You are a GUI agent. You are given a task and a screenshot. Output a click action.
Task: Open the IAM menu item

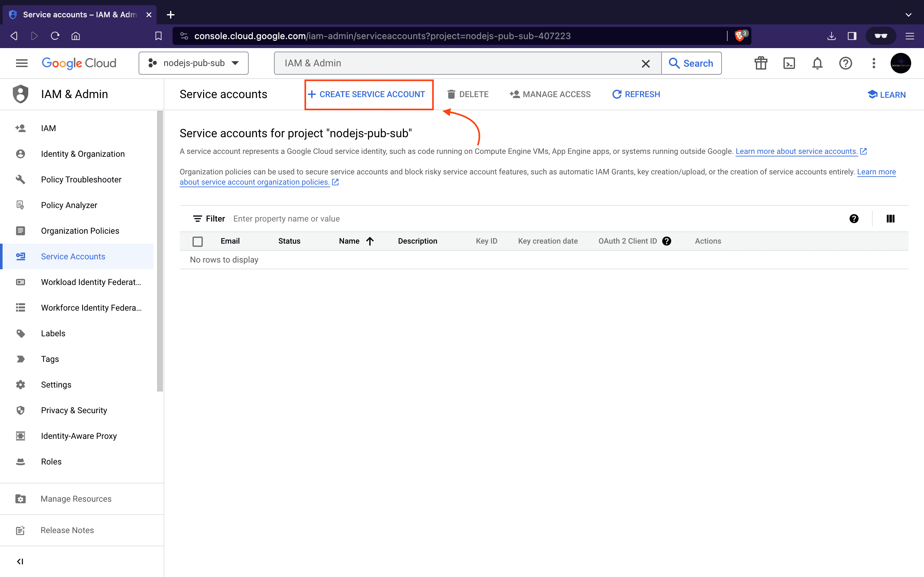48,128
